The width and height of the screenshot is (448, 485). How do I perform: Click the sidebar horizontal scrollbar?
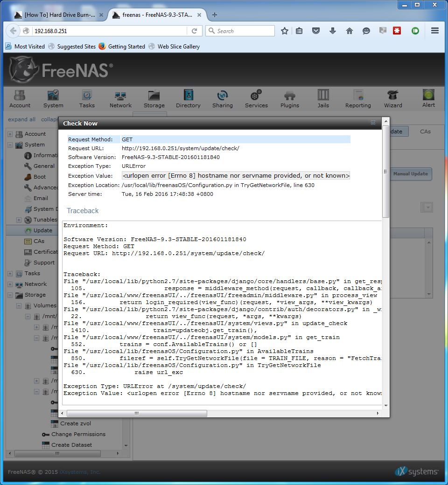point(57,453)
